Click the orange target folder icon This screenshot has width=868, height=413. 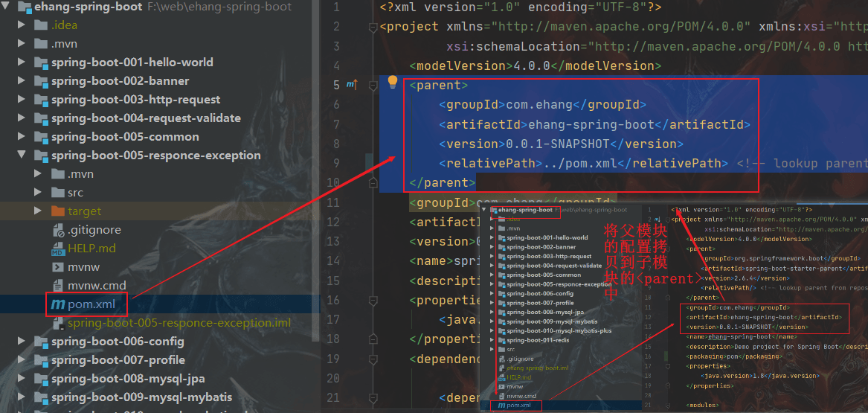pyautogui.click(x=58, y=211)
